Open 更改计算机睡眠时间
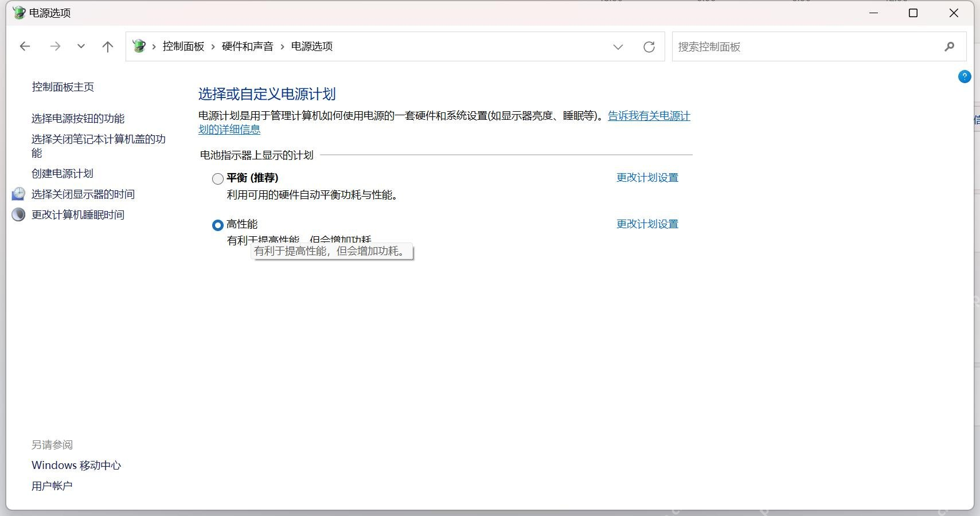This screenshot has width=980, height=516. (78, 215)
